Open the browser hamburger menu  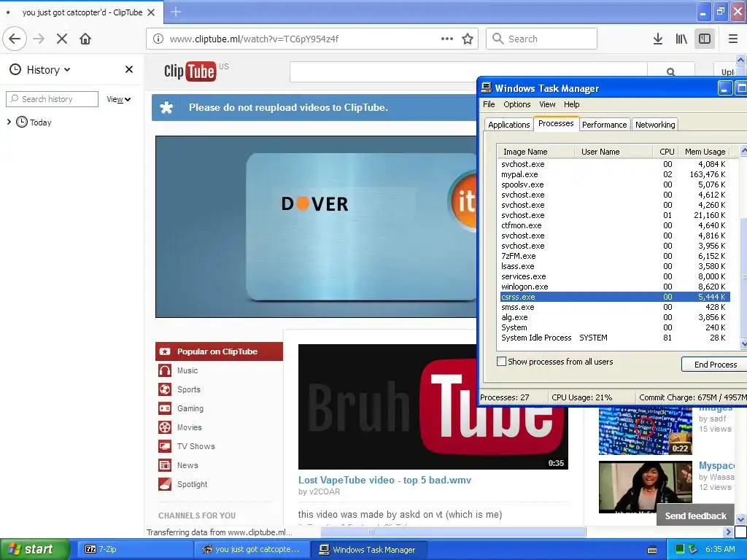tap(733, 39)
